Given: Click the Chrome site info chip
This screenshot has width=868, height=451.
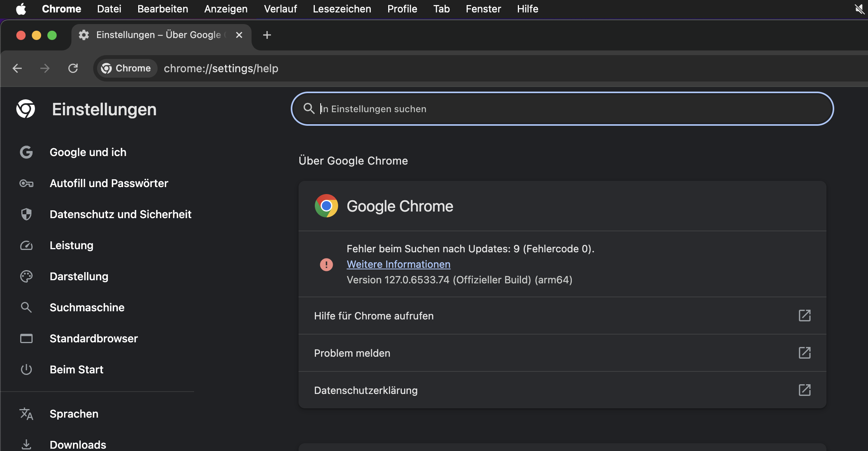Looking at the screenshot, I should [126, 68].
